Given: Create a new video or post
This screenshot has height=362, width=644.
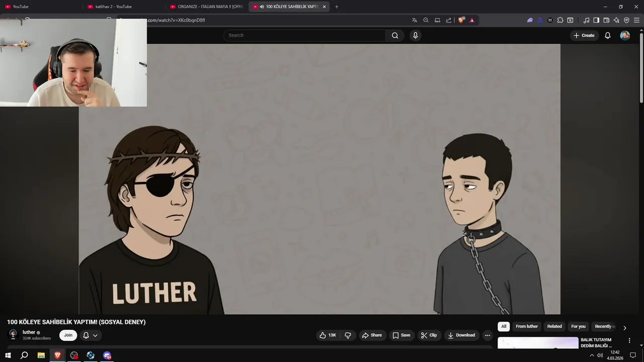Looking at the screenshot, I should 584,35.
